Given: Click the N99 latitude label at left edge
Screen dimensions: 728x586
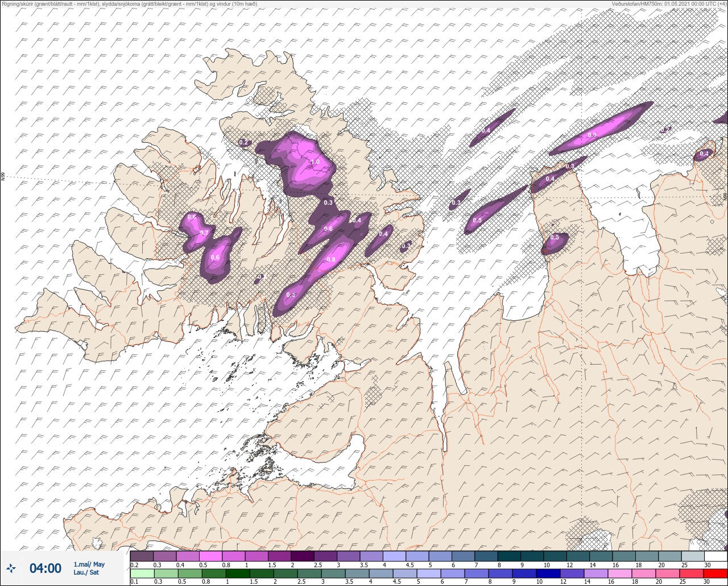Looking at the screenshot, I should tap(3, 177).
